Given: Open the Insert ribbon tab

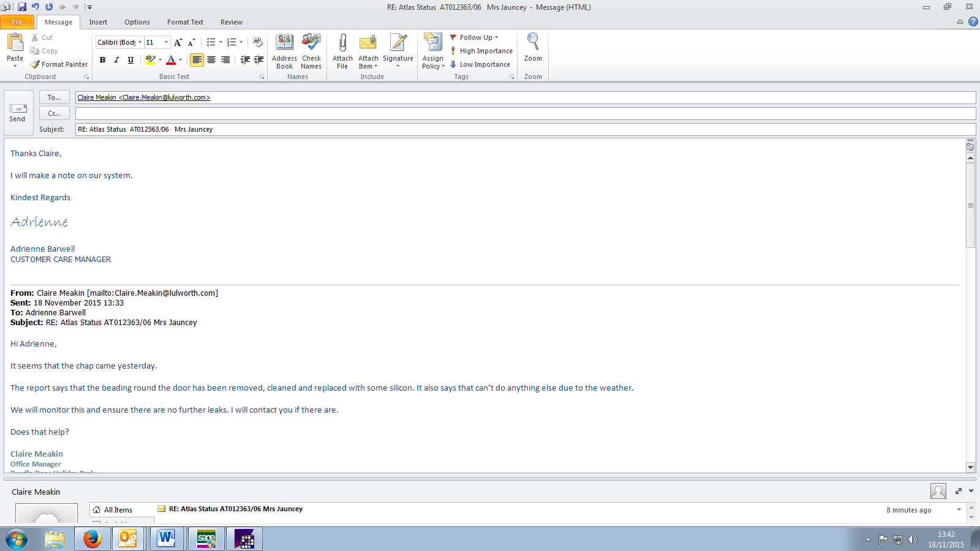Looking at the screenshot, I should coord(98,22).
